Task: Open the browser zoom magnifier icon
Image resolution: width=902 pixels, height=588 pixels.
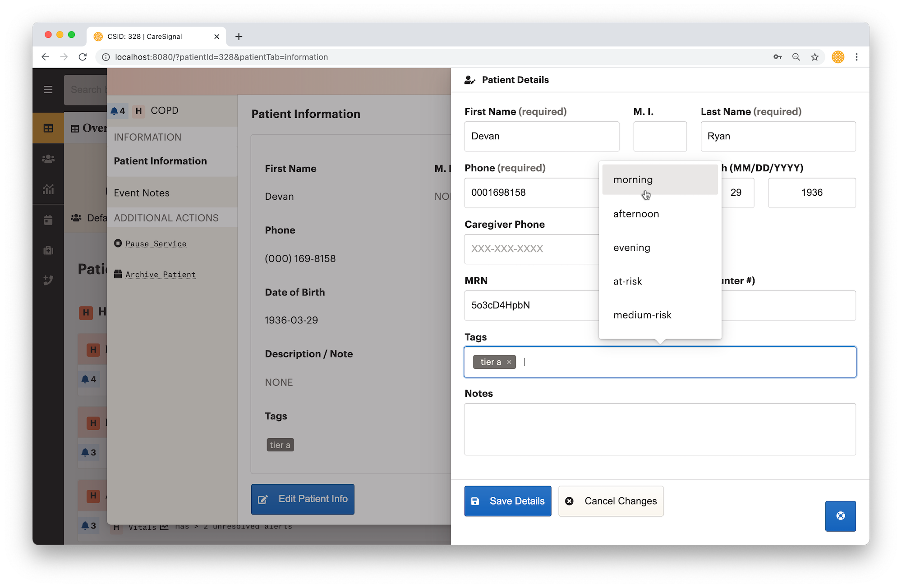Action: (x=796, y=57)
